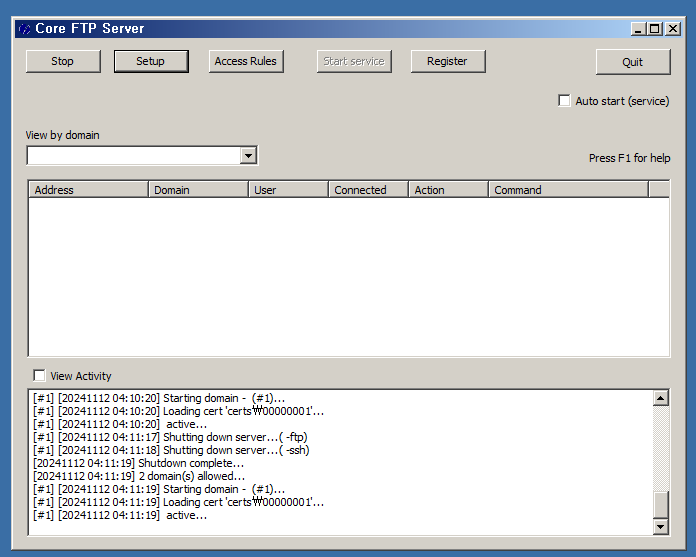This screenshot has height=557, width=696.
Task: Click the Register button
Action: tap(448, 61)
